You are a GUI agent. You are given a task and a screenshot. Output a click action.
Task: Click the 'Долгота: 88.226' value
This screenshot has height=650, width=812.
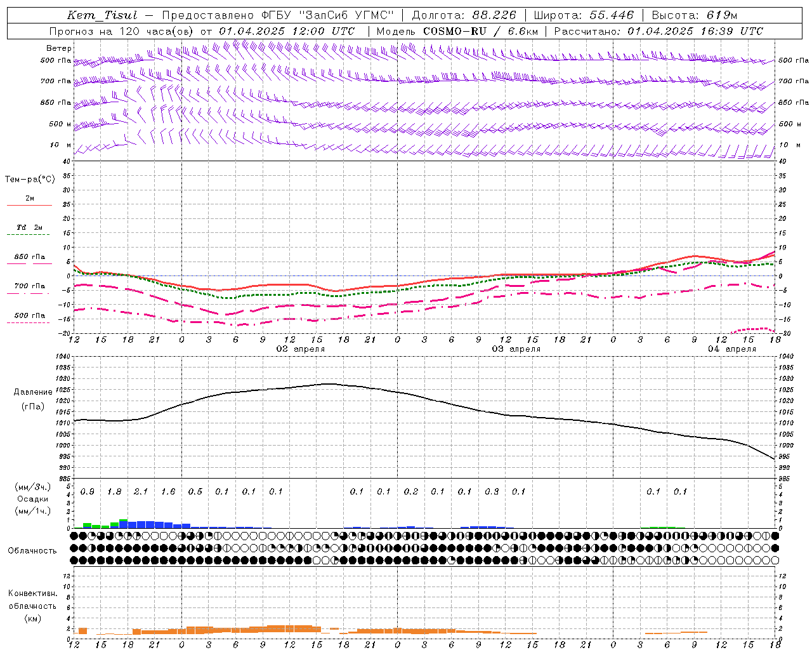pos(464,15)
